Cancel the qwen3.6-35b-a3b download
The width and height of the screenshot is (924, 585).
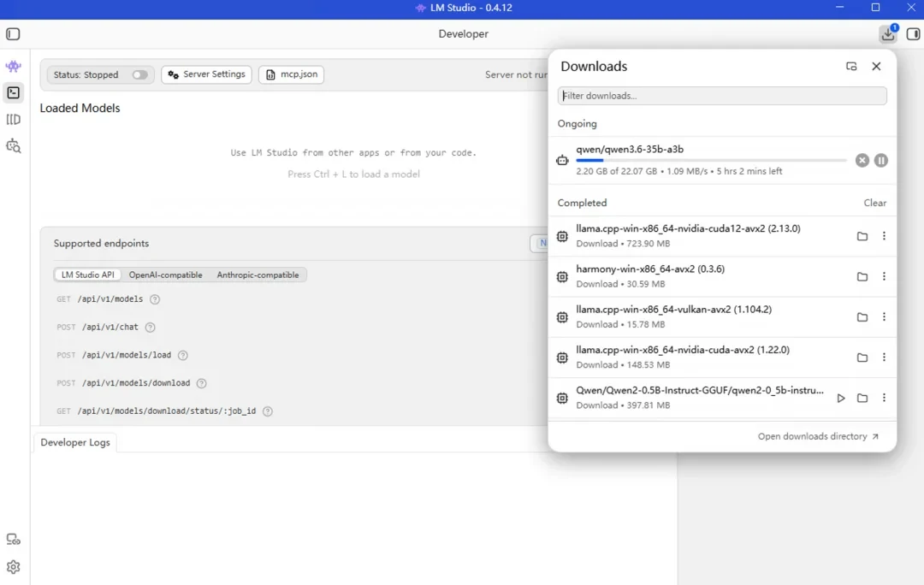(862, 160)
